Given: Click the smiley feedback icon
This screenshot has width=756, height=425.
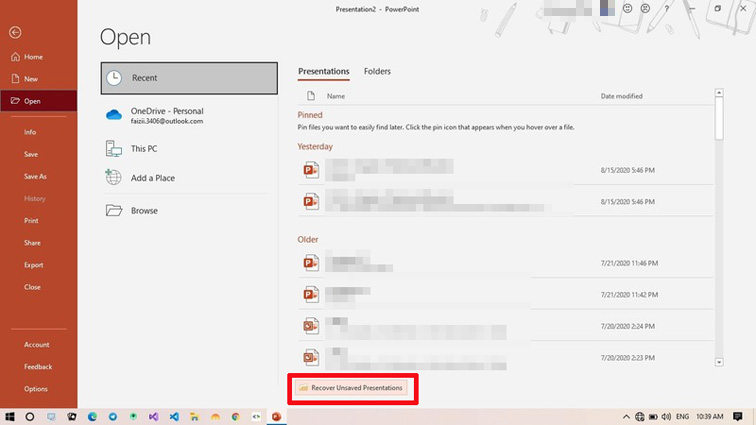Looking at the screenshot, I should click(627, 8).
